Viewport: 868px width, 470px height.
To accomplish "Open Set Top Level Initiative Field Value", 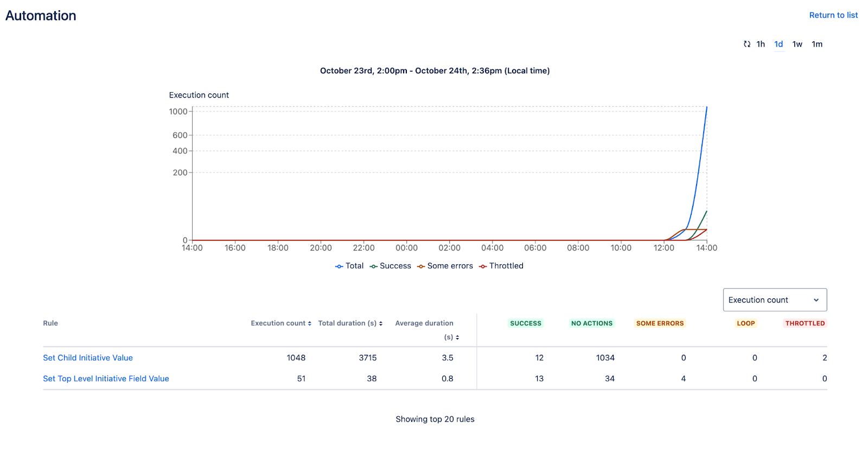I will point(106,379).
